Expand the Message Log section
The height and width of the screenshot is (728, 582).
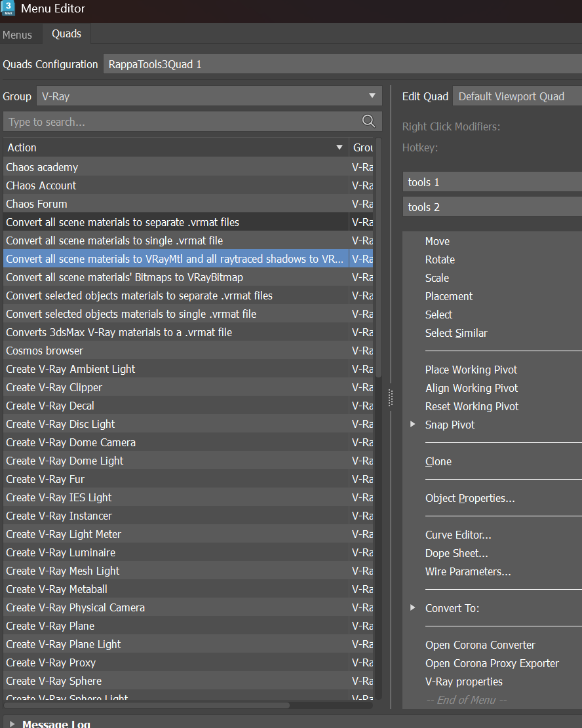coord(12,723)
